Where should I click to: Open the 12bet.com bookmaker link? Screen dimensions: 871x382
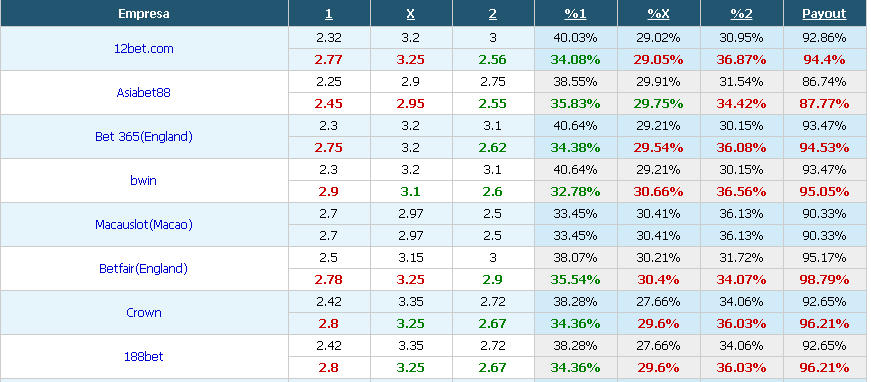144,48
